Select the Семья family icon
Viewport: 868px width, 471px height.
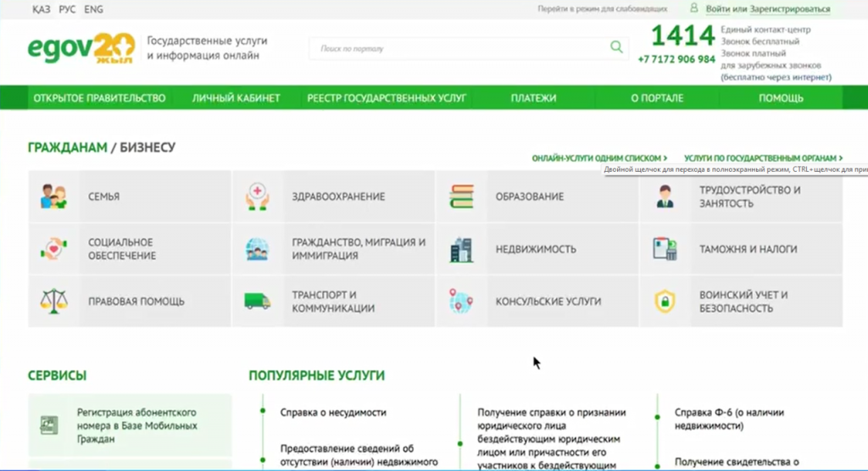[x=53, y=197]
